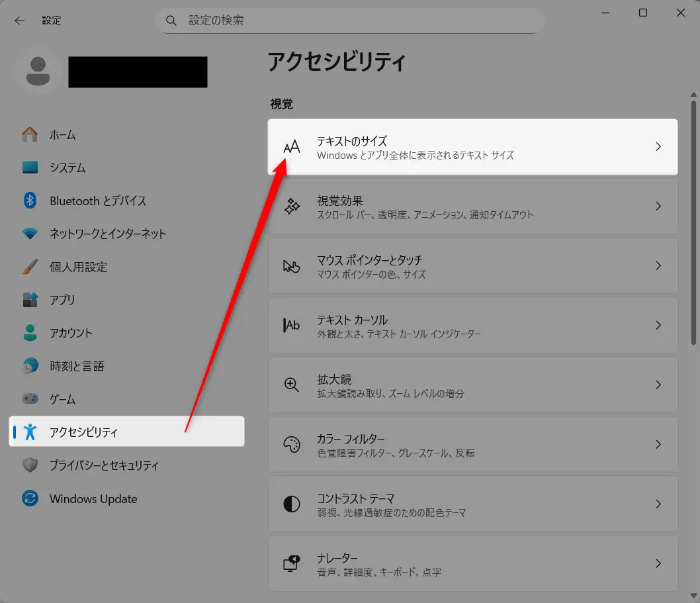Click the ナレーター narrator icon

pos(292,564)
